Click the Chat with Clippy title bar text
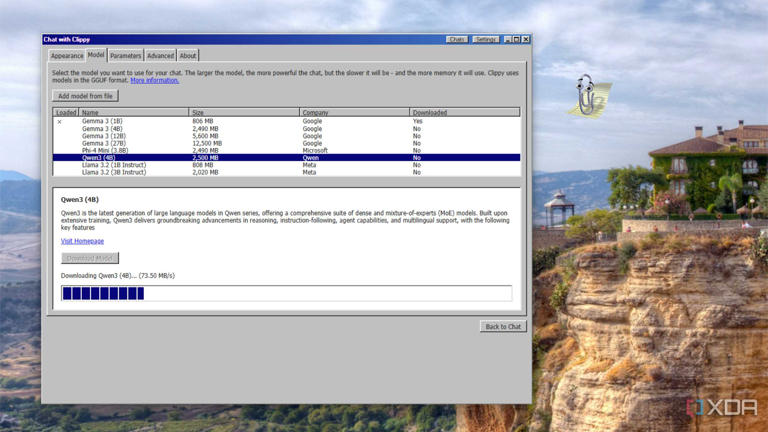The height and width of the screenshot is (432, 768). click(x=67, y=39)
